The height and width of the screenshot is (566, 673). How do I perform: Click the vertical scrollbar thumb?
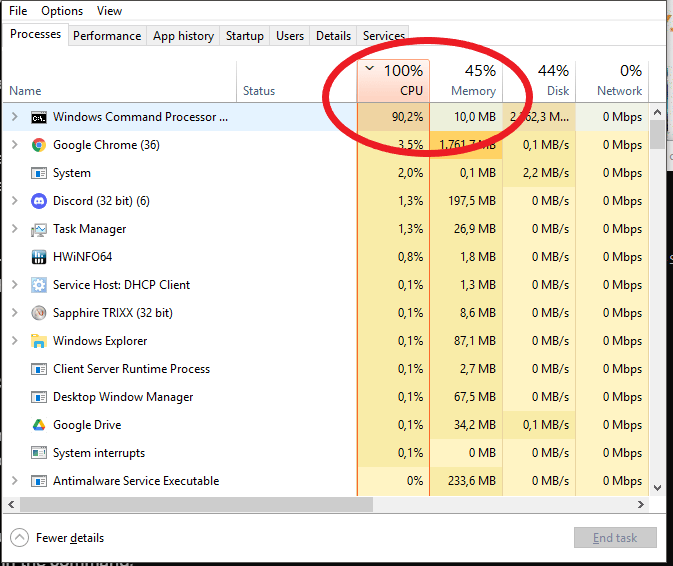pos(657,135)
